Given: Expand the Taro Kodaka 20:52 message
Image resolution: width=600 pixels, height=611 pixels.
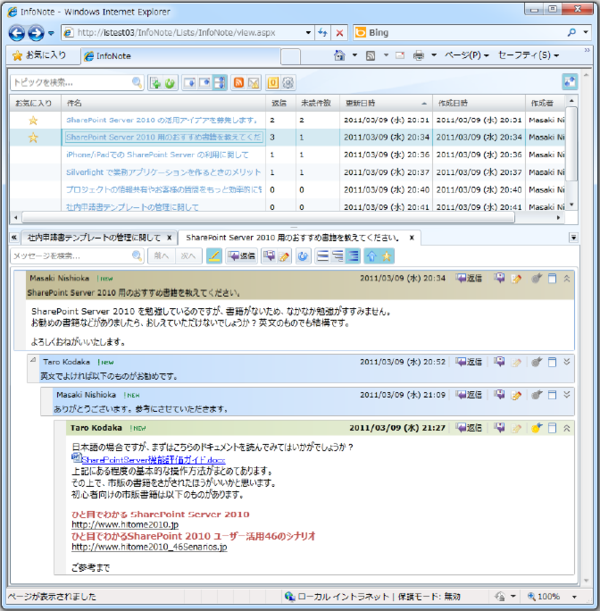Looking at the screenshot, I should (567, 362).
